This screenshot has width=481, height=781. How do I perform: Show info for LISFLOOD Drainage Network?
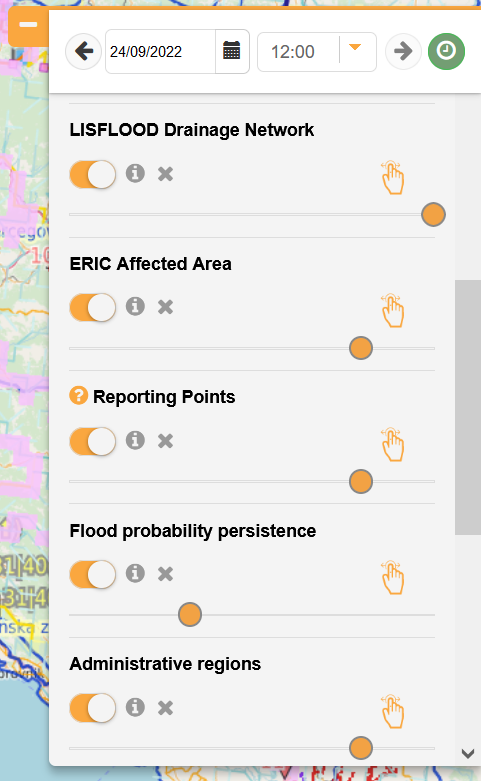(x=135, y=173)
